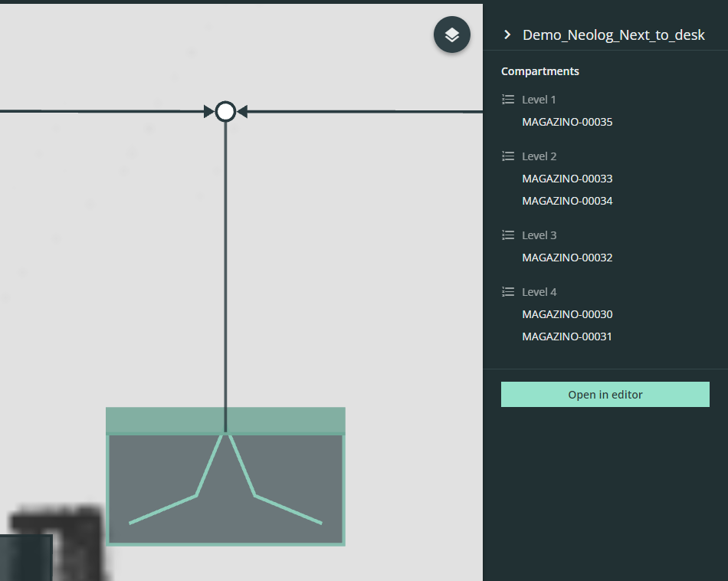Screen dimensions: 728x581
Task: Select the horizontal path left of the node
Action: 100,112
